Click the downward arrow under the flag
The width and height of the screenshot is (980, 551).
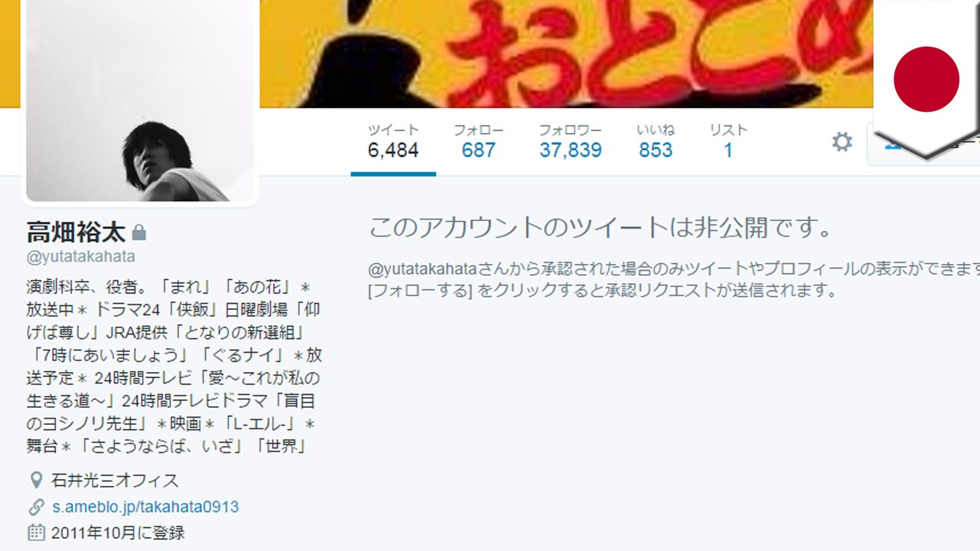pos(926,145)
